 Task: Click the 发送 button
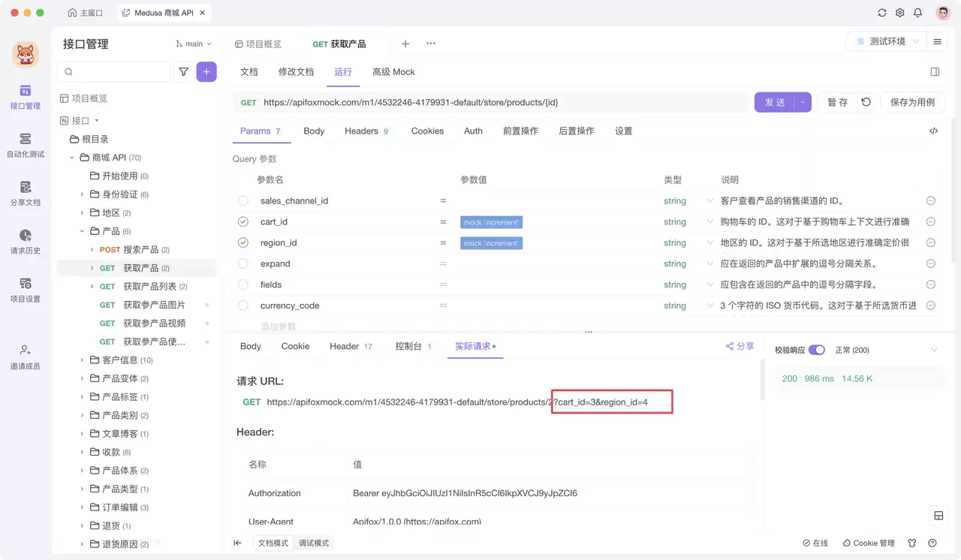pos(775,102)
